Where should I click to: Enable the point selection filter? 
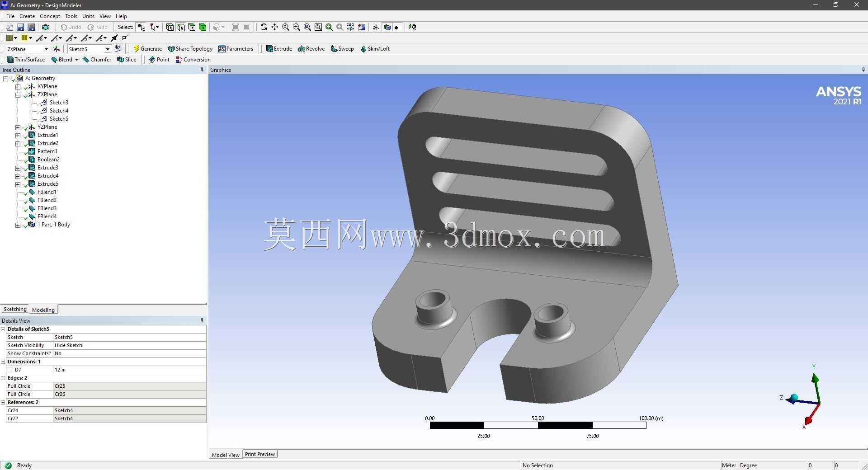point(170,27)
